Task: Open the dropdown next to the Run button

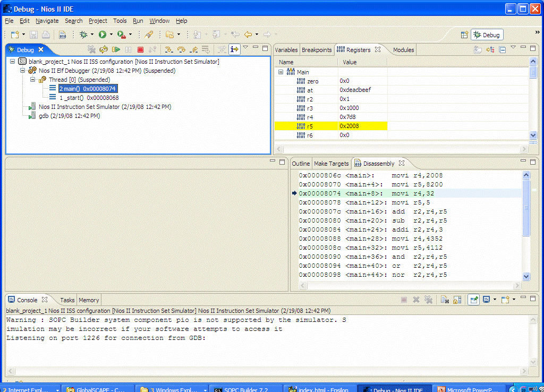Action: pos(111,35)
